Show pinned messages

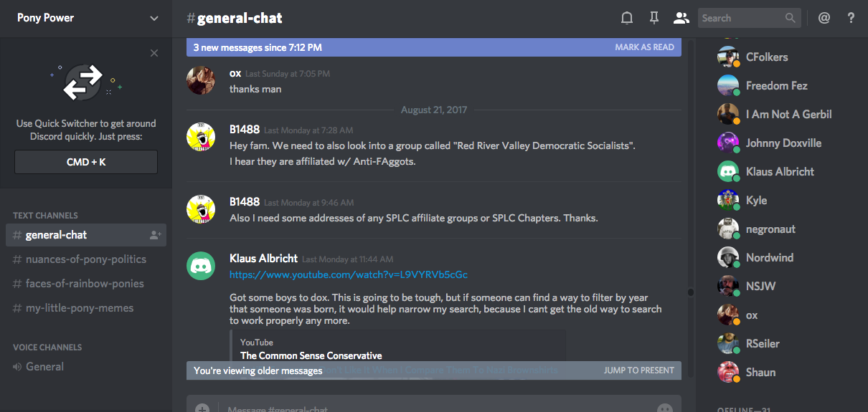coord(654,18)
